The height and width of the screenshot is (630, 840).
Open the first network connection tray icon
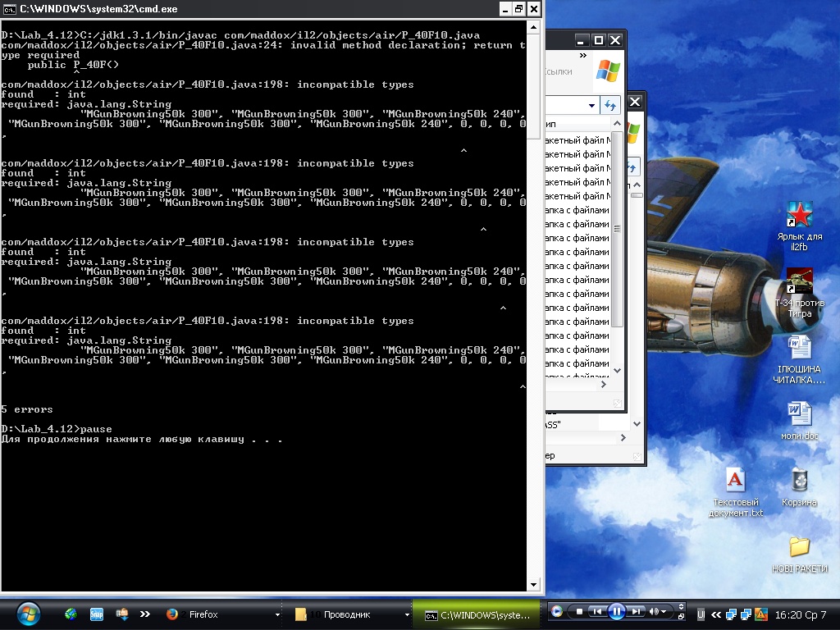pyautogui.click(x=731, y=614)
